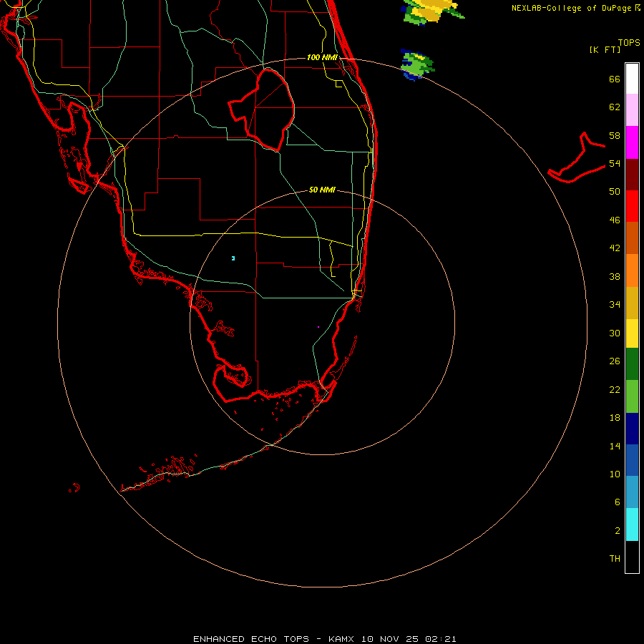Click the white swatch in the tops color scale
Screen dimensions: 644x644
click(632, 79)
